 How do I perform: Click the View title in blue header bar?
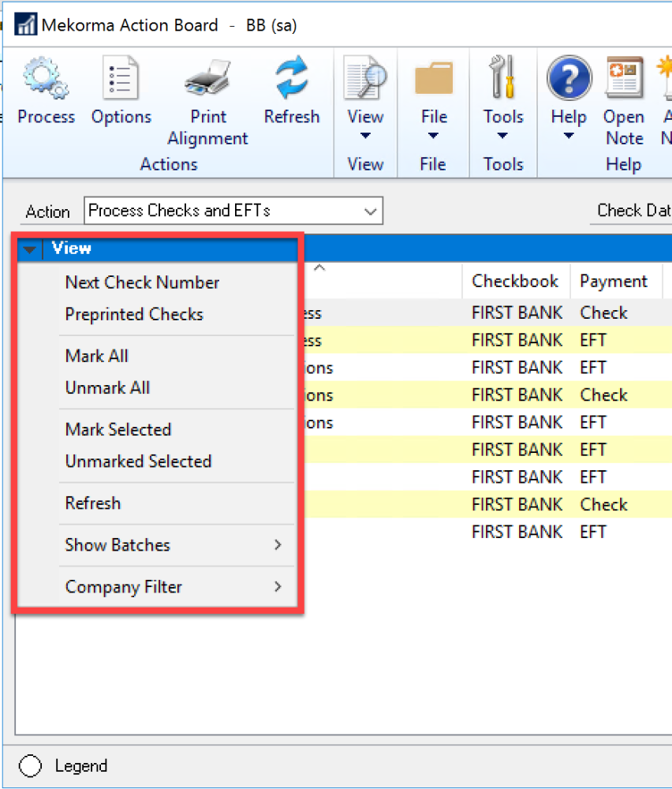[x=72, y=248]
